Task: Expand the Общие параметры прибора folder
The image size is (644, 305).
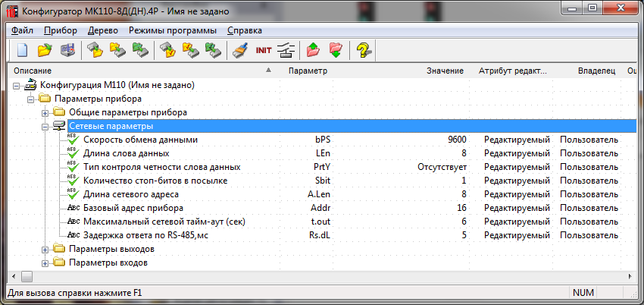Action: pyautogui.click(x=45, y=112)
